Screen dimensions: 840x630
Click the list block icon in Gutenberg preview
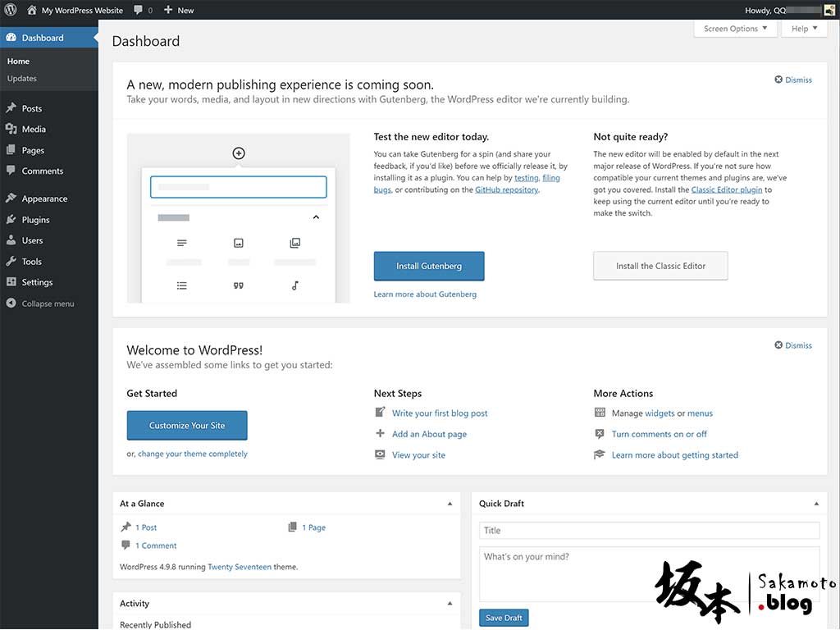182,285
